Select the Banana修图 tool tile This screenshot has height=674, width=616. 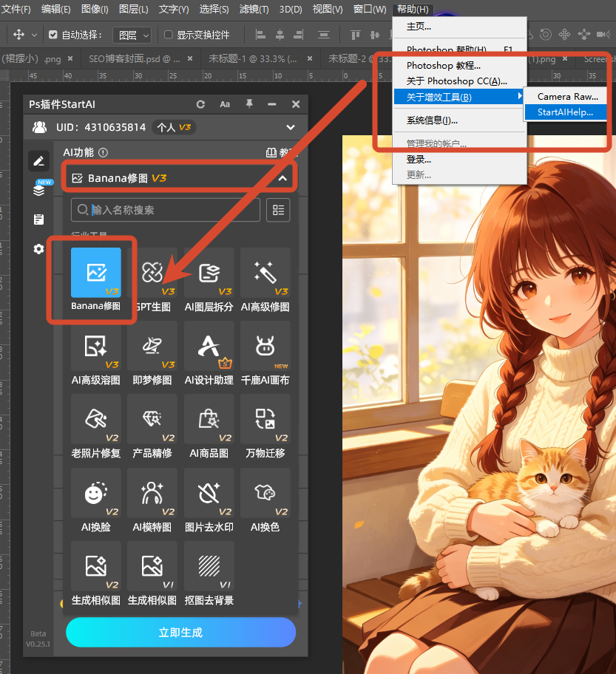point(96,273)
